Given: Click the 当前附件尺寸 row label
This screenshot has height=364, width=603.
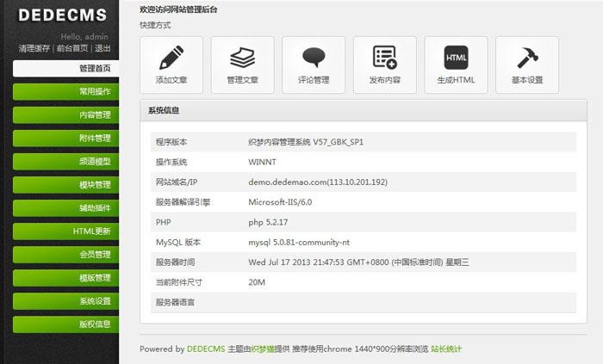Looking at the screenshot, I should pos(179,282).
